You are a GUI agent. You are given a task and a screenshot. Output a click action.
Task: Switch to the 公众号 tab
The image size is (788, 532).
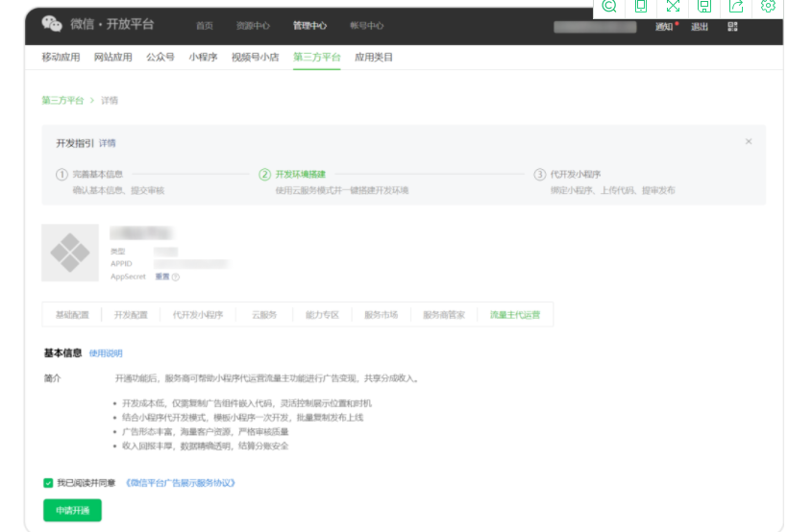[160, 58]
